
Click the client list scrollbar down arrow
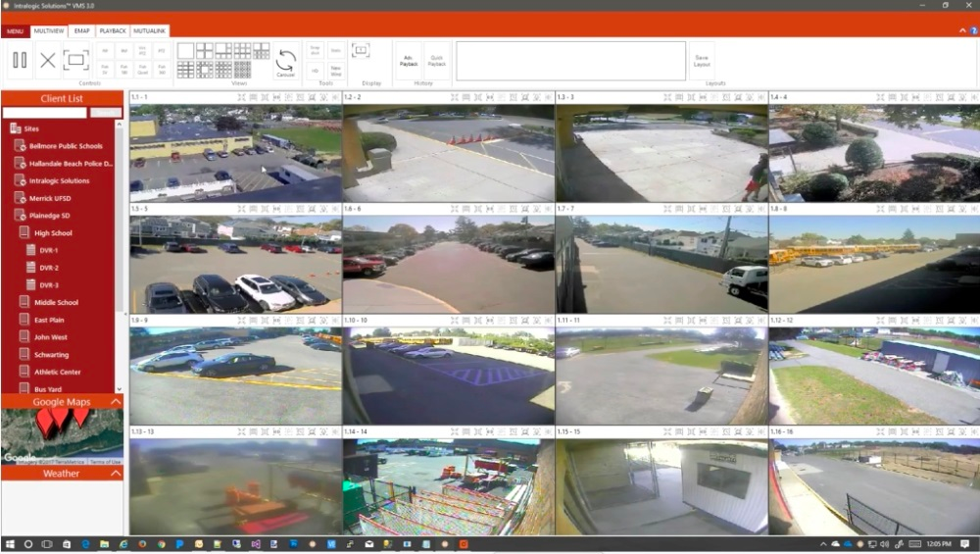119,389
